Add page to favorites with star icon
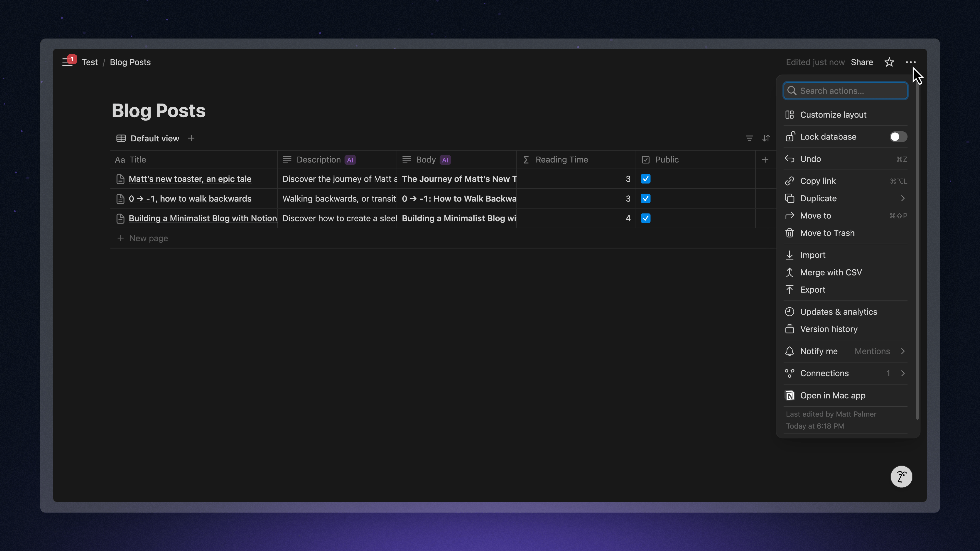The height and width of the screenshot is (551, 980). (x=889, y=62)
